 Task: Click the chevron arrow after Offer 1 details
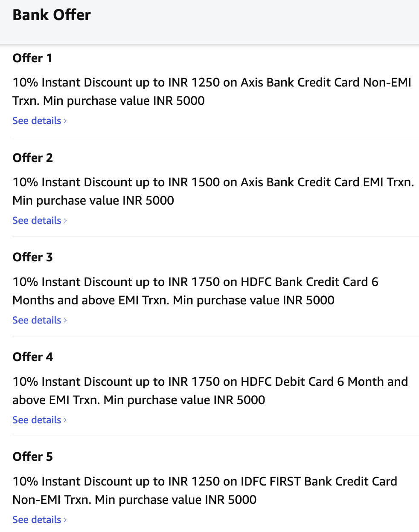coord(65,121)
